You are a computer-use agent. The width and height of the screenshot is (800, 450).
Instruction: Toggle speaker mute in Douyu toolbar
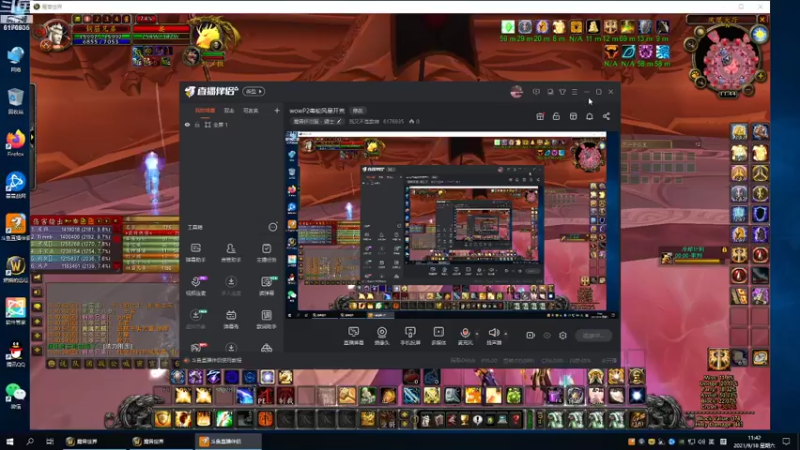point(493,333)
